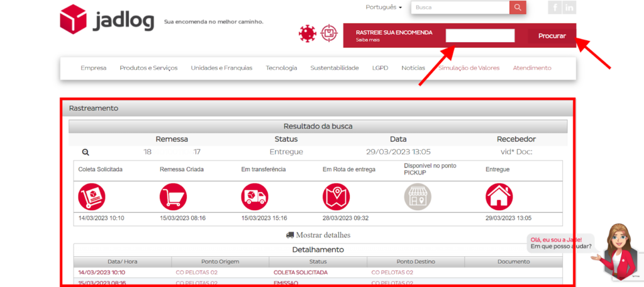Click the red coronavirus icon
Viewport: 644px width, 287px height.
(307, 34)
